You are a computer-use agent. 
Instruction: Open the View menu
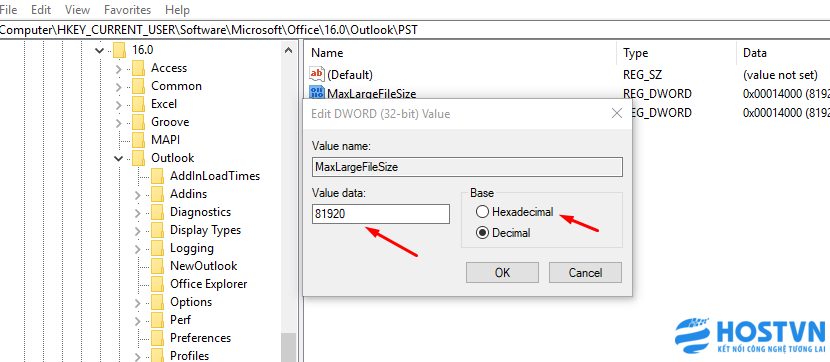tap(77, 10)
